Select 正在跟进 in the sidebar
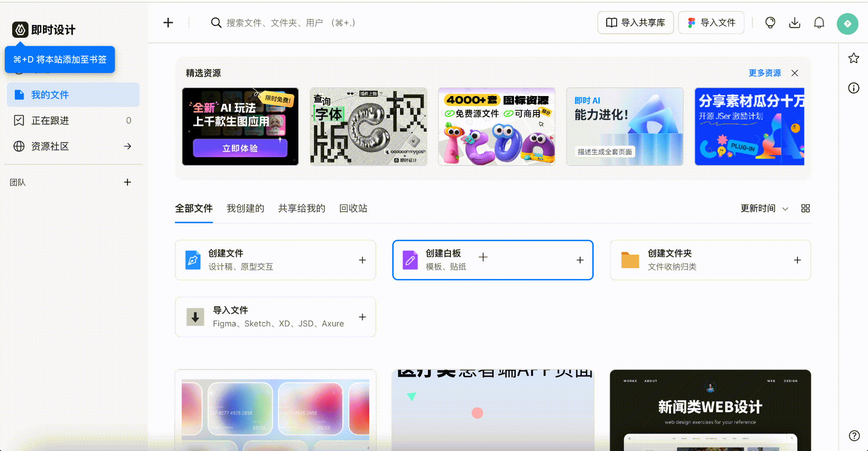The height and width of the screenshot is (451, 868). pos(50,120)
